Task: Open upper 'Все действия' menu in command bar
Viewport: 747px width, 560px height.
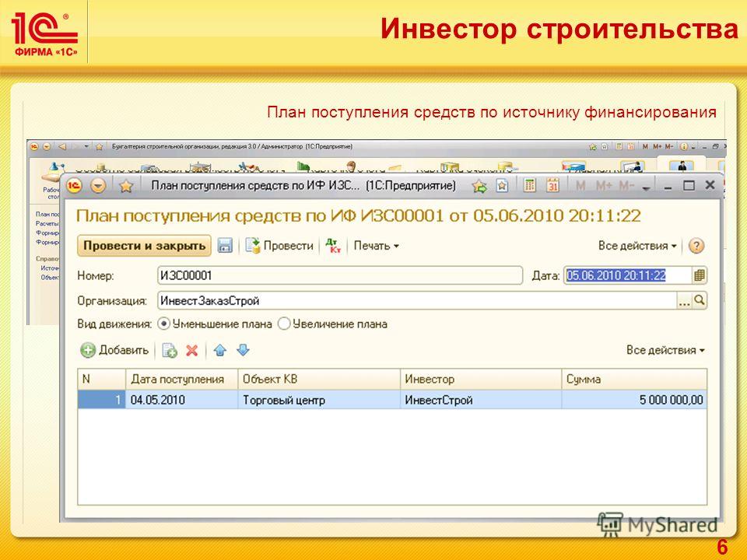Action: pyautogui.click(x=637, y=246)
